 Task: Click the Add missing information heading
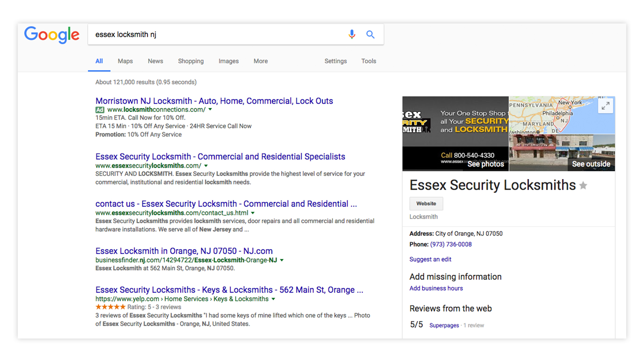click(455, 277)
